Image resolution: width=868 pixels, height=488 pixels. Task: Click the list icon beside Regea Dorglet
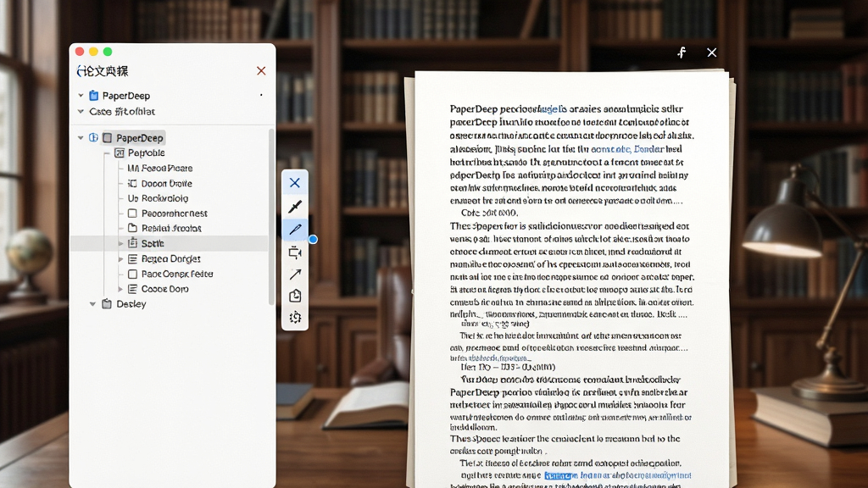click(132, 258)
